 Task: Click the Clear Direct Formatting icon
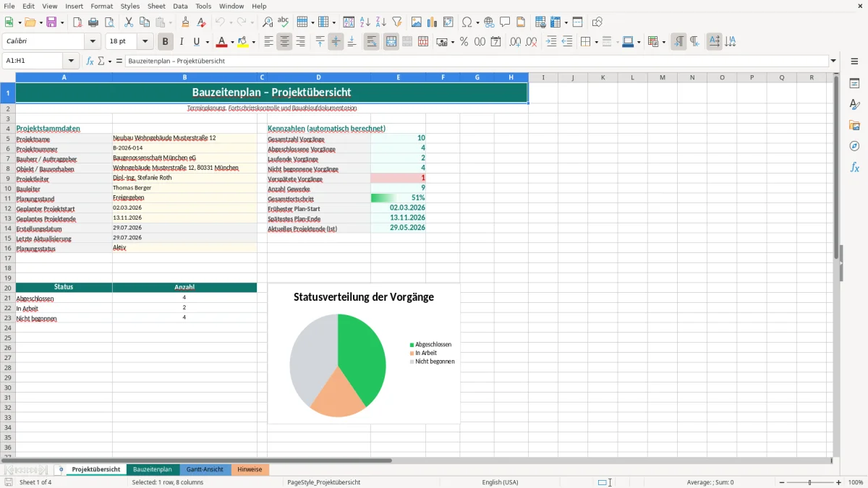[201, 22]
